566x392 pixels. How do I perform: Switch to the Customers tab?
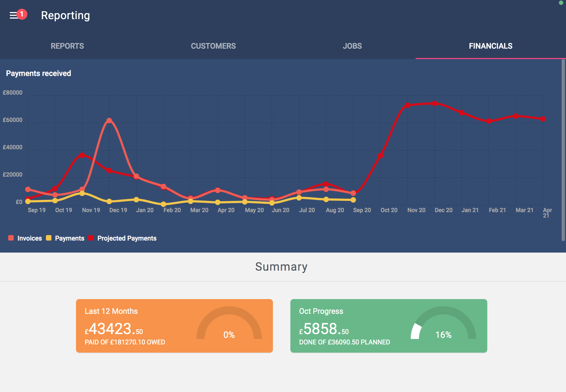click(x=213, y=46)
